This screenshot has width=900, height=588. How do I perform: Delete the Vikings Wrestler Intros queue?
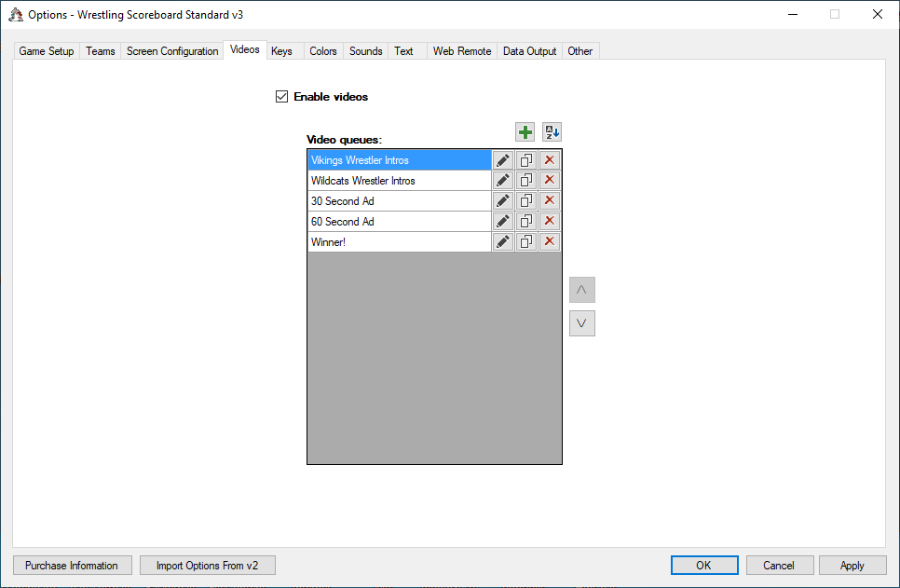coord(550,160)
